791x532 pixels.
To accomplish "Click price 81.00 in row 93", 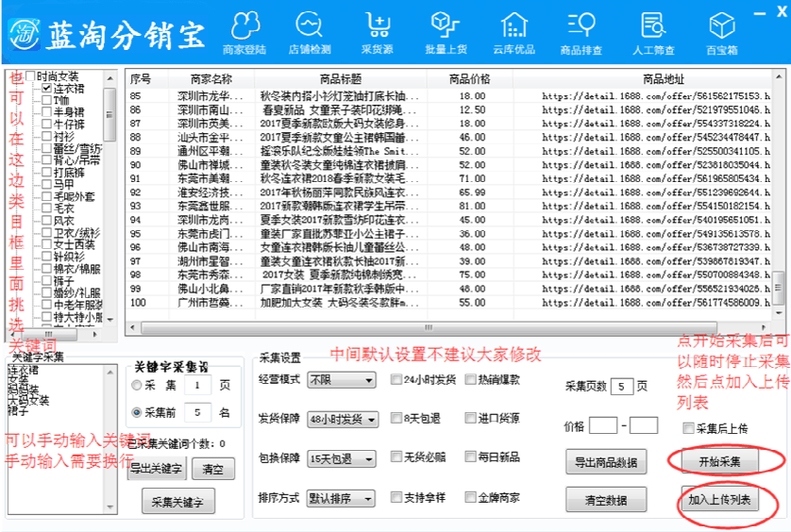I will (x=472, y=207).
